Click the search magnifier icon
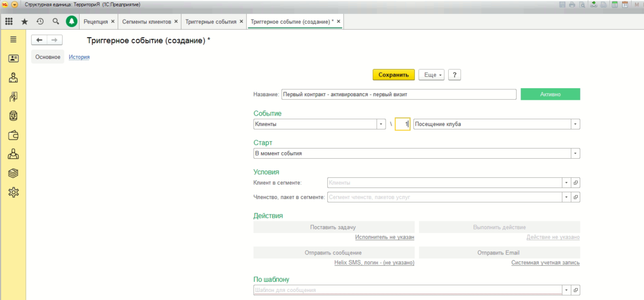The width and height of the screenshot is (644, 300). [56, 22]
